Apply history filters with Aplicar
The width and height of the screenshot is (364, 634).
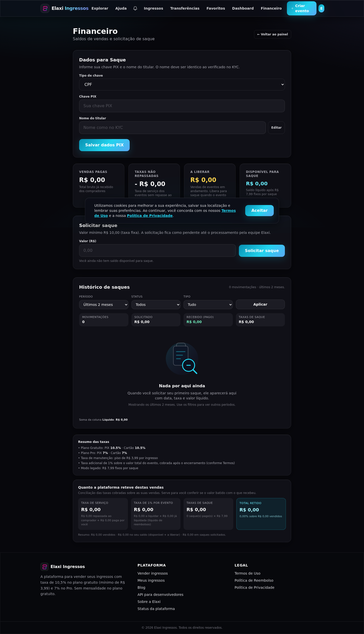(260, 304)
